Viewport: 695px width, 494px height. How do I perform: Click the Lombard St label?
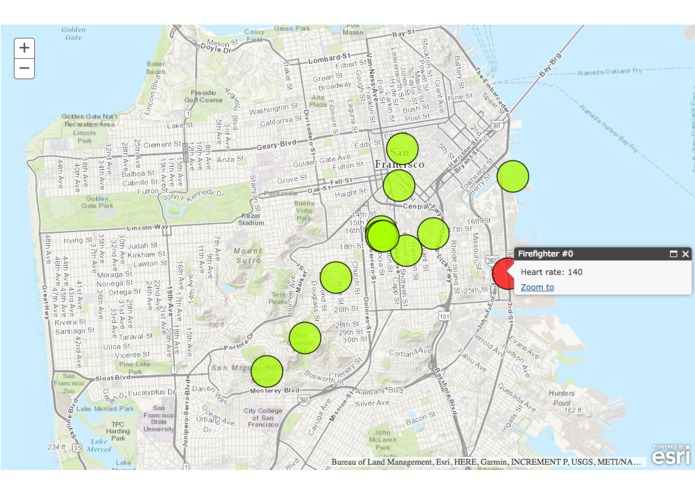[x=329, y=58]
